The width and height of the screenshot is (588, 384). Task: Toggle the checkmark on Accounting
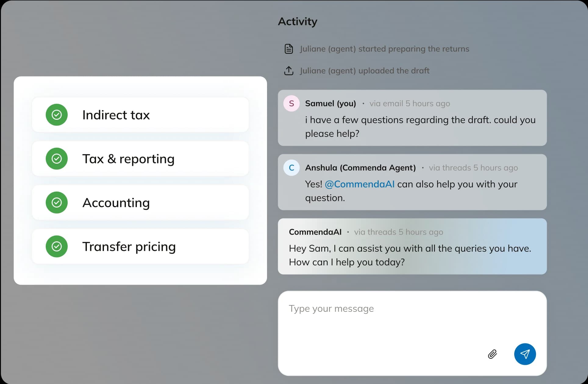(56, 202)
